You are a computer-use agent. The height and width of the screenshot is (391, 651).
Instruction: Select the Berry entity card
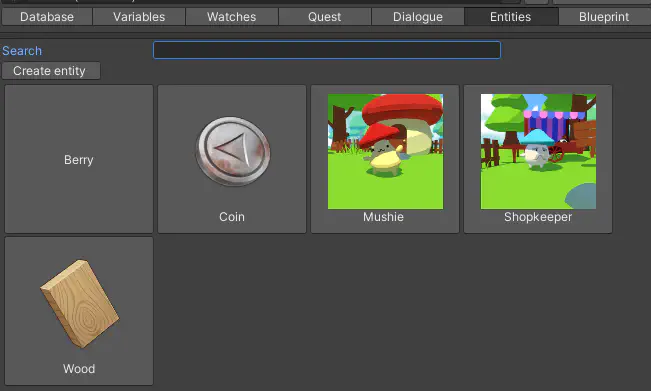(x=79, y=159)
